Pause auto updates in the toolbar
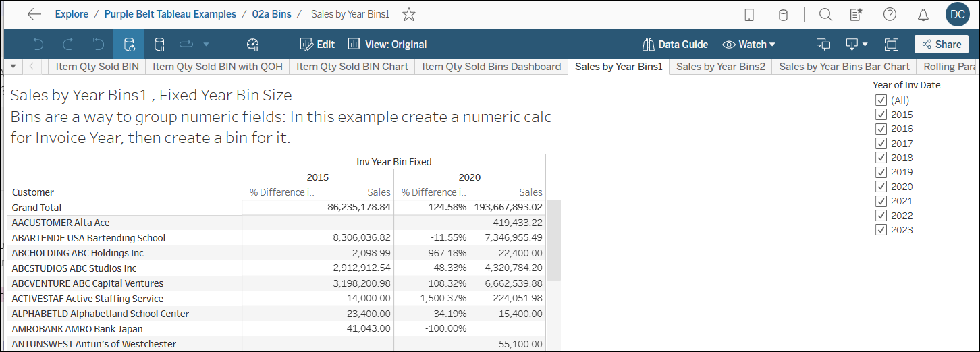 click(159, 45)
